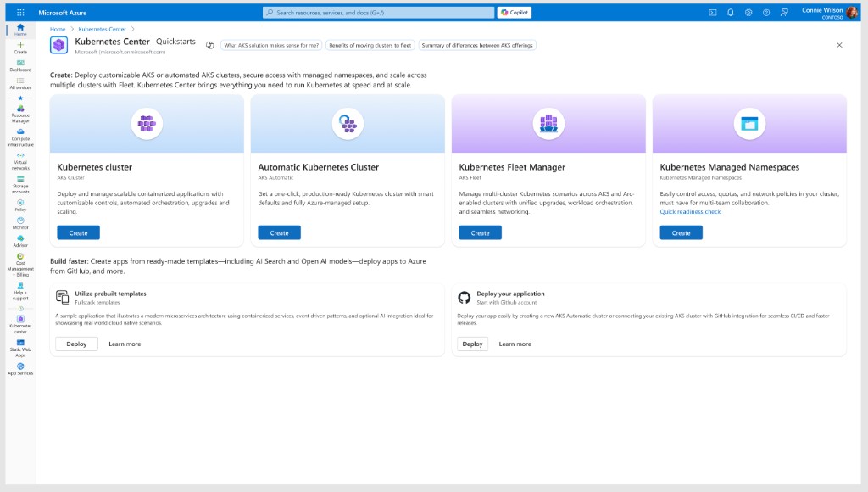This screenshot has height=492, width=868.
Task: Close the Kubernetes Center blade
Action: coord(839,45)
